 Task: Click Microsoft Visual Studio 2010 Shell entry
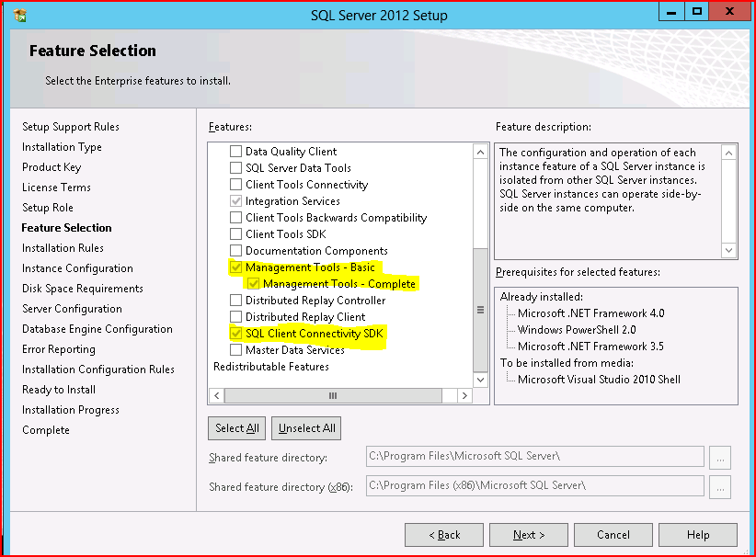pyautogui.click(x=600, y=380)
